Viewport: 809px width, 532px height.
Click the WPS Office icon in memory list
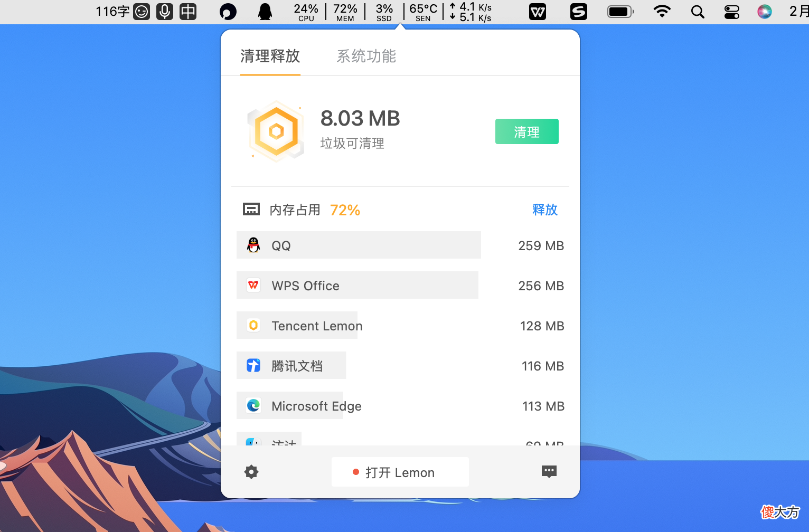tap(253, 285)
